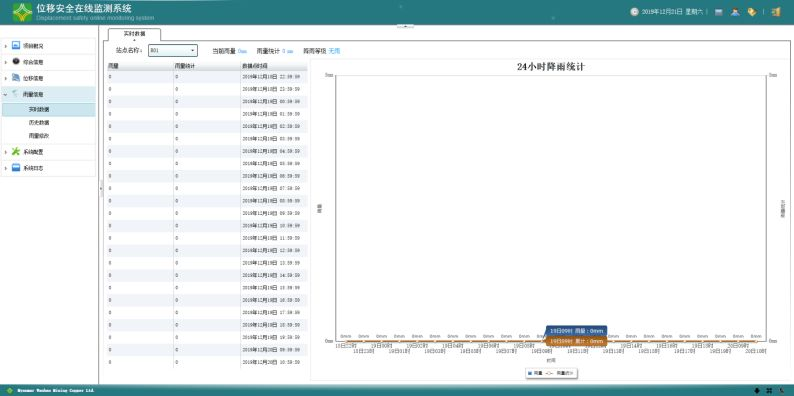Screen dimensions: 794x396
Task: Expand the 综合信息 tree node arrow
Action: 6,62
